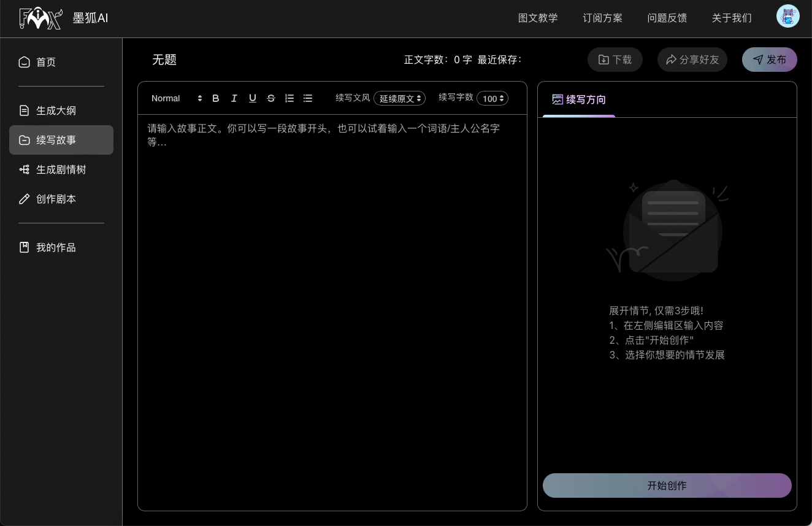Image resolution: width=812 pixels, height=526 pixels.
Task: Open the 延续原文 writing style dropdown
Action: 400,98
